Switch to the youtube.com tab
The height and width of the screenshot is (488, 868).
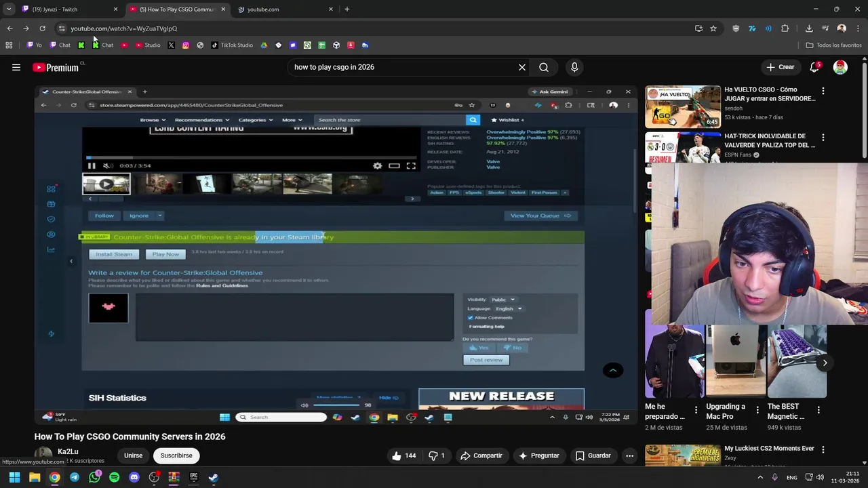(x=286, y=9)
